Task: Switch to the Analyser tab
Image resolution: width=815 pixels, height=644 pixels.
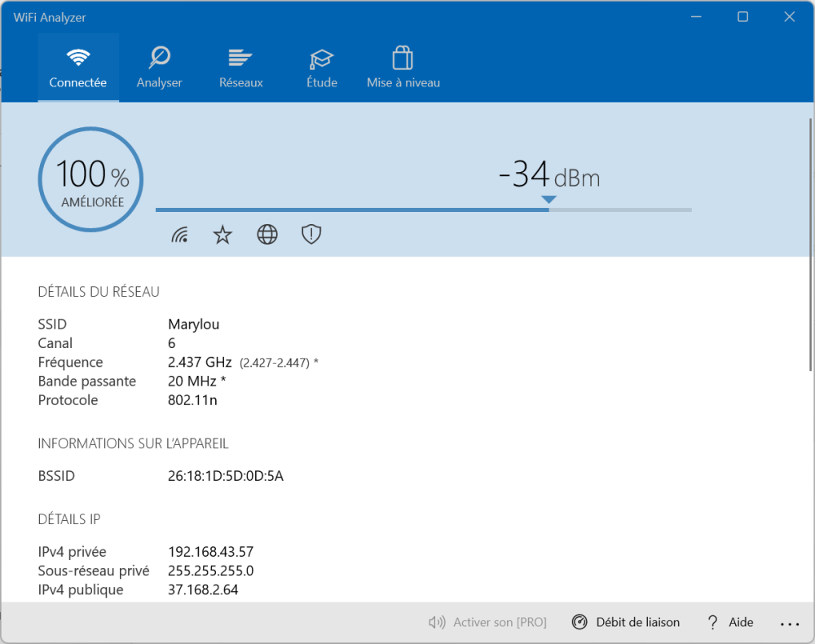Action: click(160, 68)
